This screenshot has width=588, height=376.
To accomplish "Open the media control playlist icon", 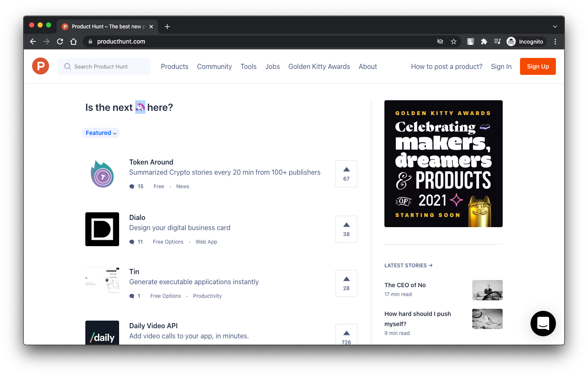I will click(x=498, y=41).
